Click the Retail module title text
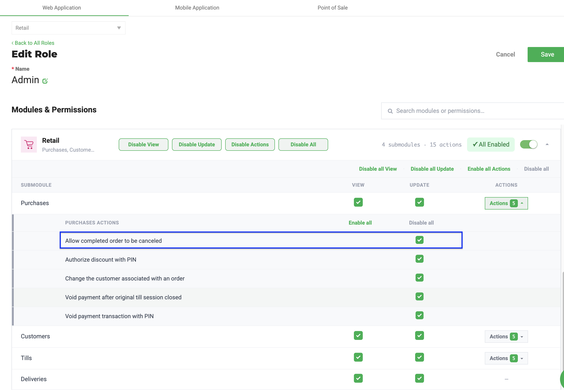 [51, 141]
